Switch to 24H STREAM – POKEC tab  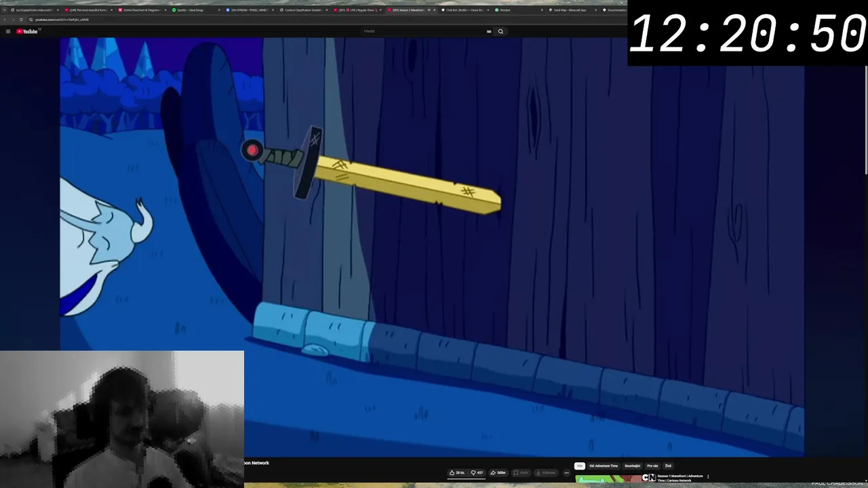pos(249,10)
